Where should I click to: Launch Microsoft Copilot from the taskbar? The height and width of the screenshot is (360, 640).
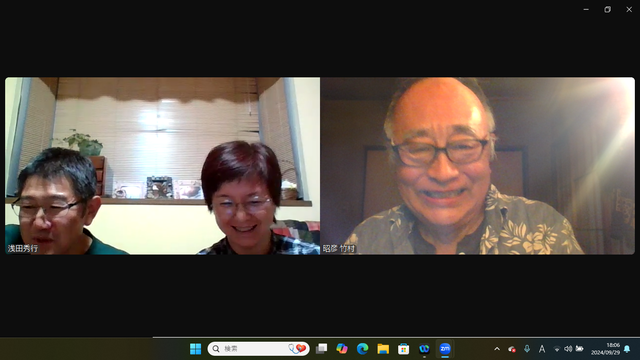tap(342, 349)
